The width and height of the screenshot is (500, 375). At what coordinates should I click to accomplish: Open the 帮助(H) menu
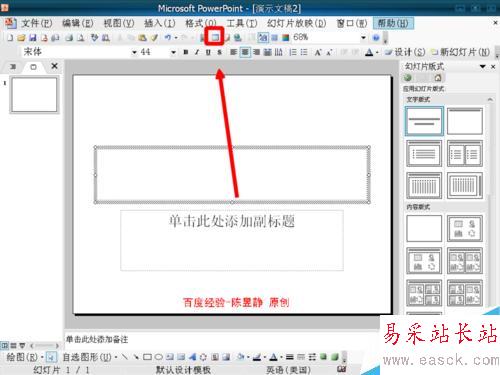coord(393,23)
